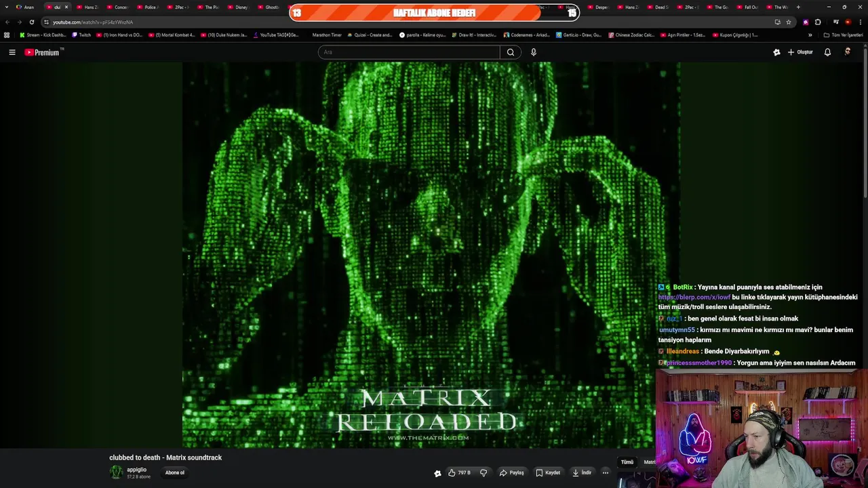Click the Matrix Reloaded video player
Viewport: 868px width, 488px height.
(x=431, y=254)
